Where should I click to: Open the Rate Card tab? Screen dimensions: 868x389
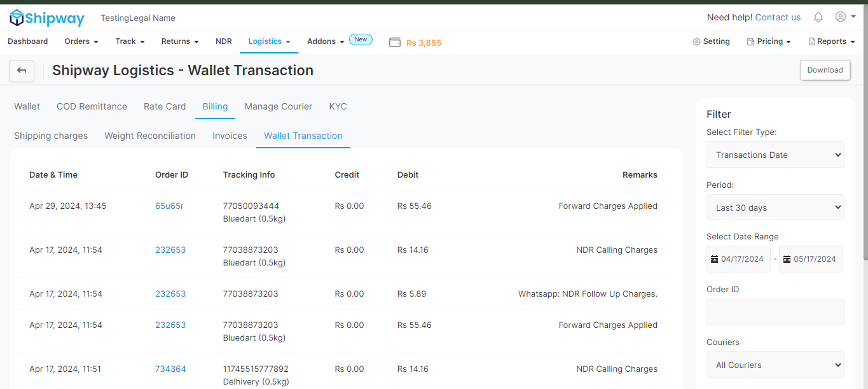[x=165, y=106]
